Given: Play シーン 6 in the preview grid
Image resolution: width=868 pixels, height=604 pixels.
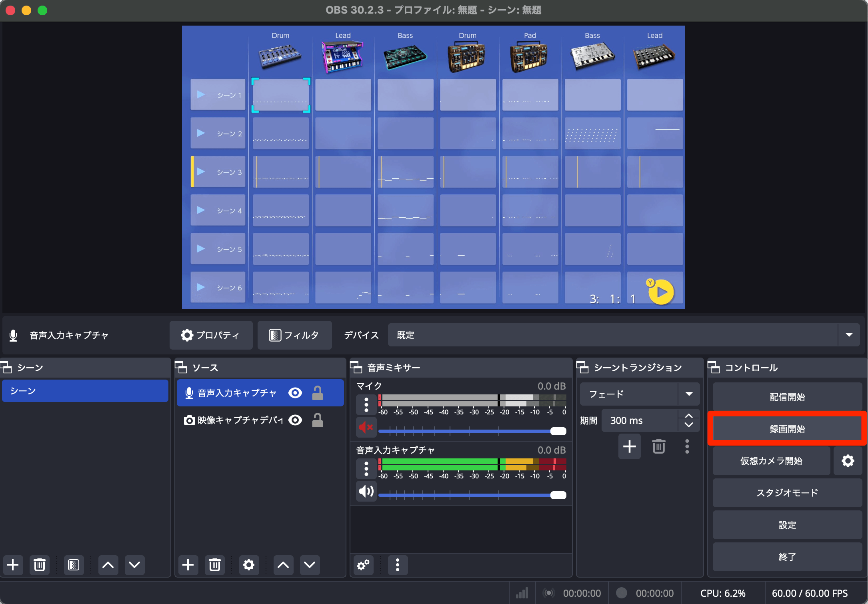Looking at the screenshot, I should point(201,287).
